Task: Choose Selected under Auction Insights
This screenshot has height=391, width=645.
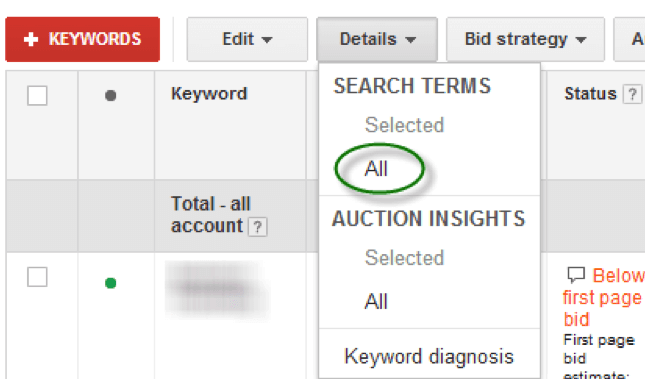Action: tap(405, 258)
